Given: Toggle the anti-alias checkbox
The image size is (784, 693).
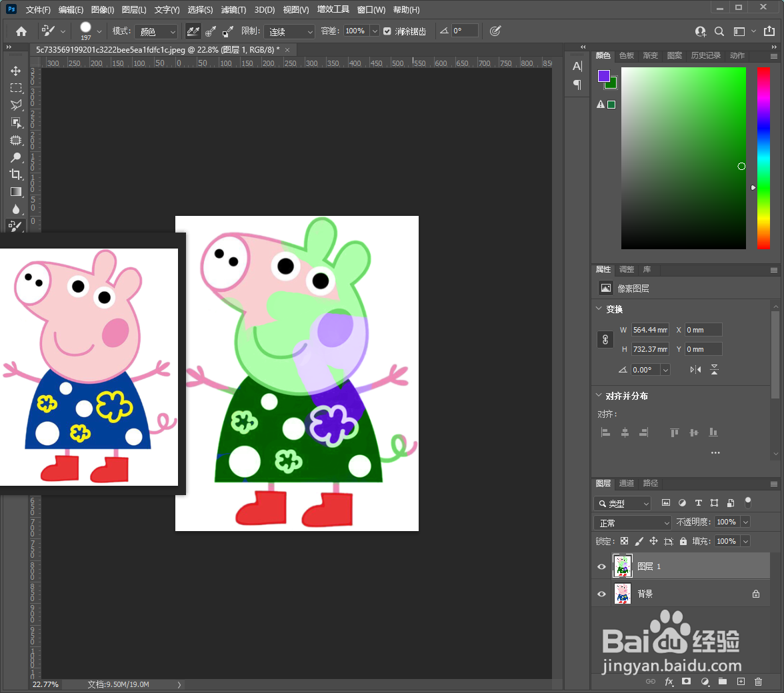Looking at the screenshot, I should click(387, 31).
